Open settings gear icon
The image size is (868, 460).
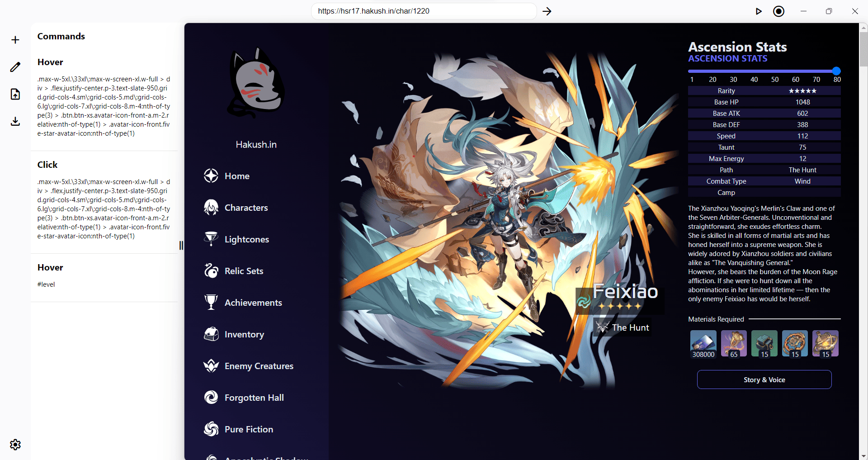[x=15, y=445]
